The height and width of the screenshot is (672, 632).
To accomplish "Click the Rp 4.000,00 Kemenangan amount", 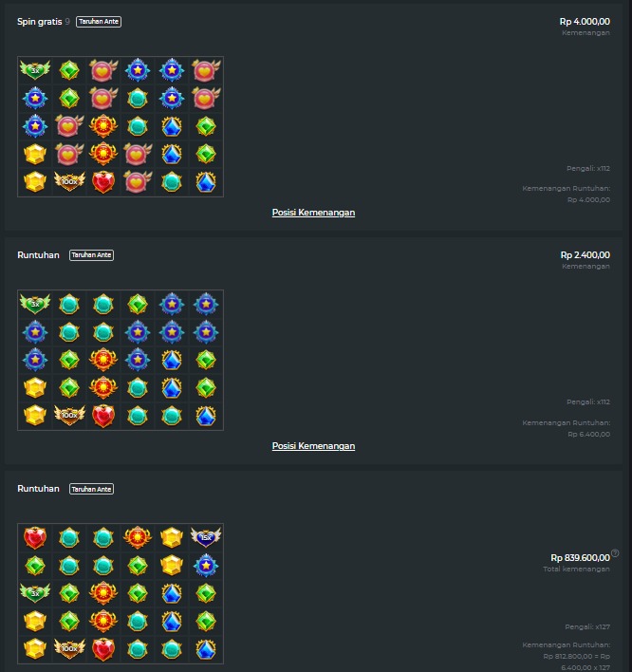I will [585, 22].
